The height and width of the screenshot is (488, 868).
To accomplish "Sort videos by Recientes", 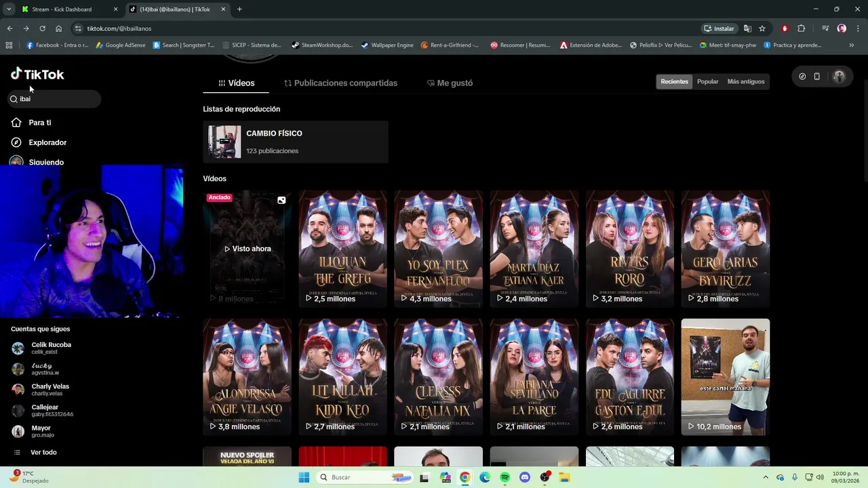I will [x=674, y=81].
